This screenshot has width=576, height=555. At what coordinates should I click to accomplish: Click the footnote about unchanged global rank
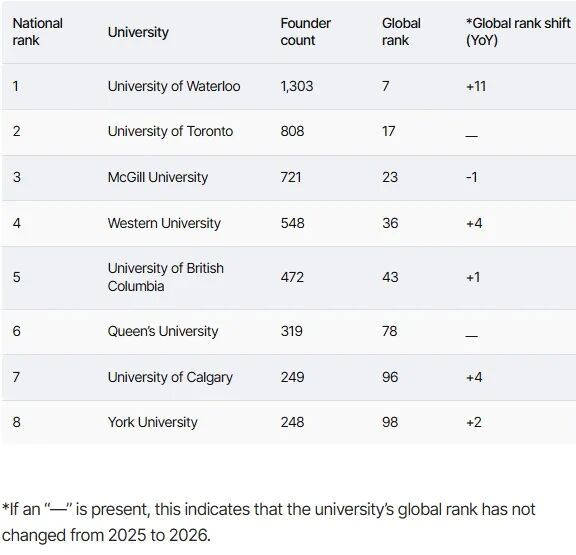[x=269, y=522]
